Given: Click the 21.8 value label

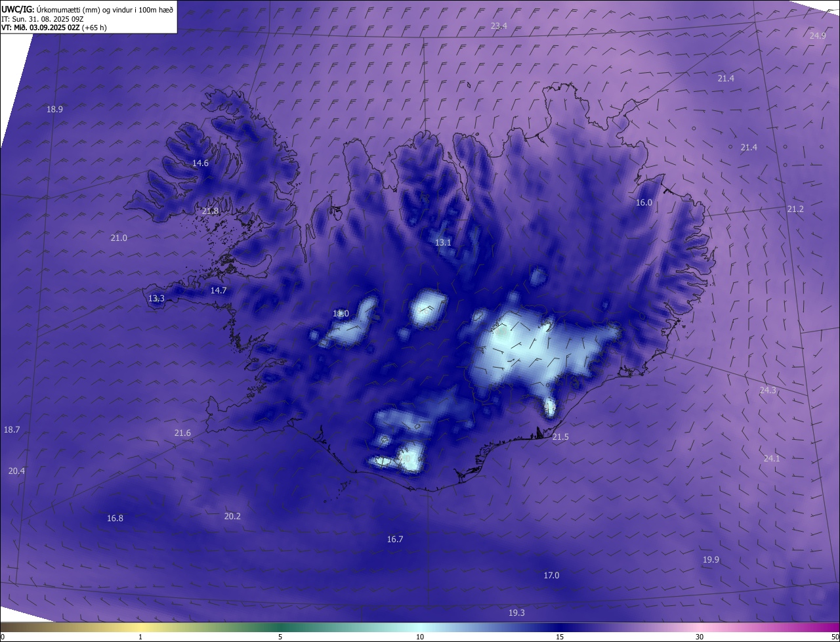Looking at the screenshot, I should coord(210,211).
